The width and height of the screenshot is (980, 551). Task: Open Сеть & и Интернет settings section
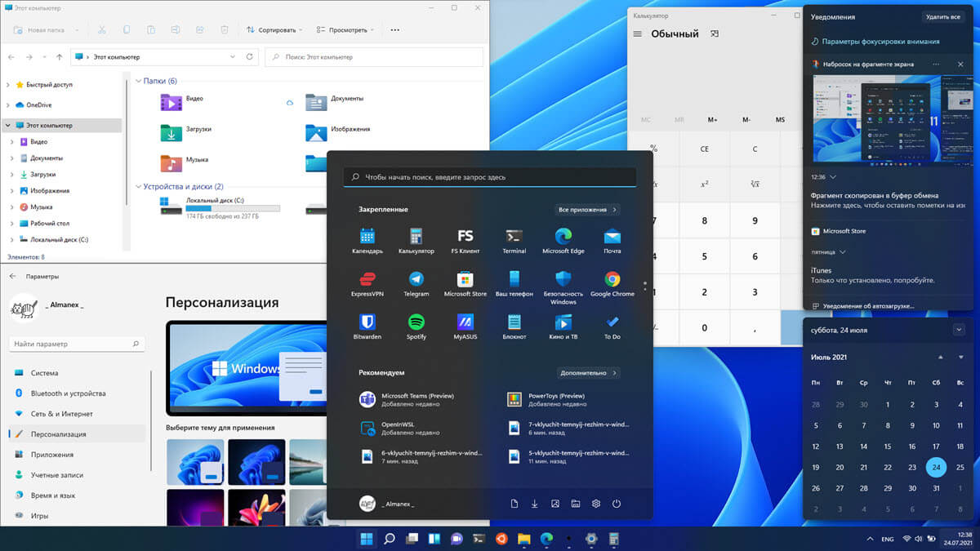click(78, 414)
